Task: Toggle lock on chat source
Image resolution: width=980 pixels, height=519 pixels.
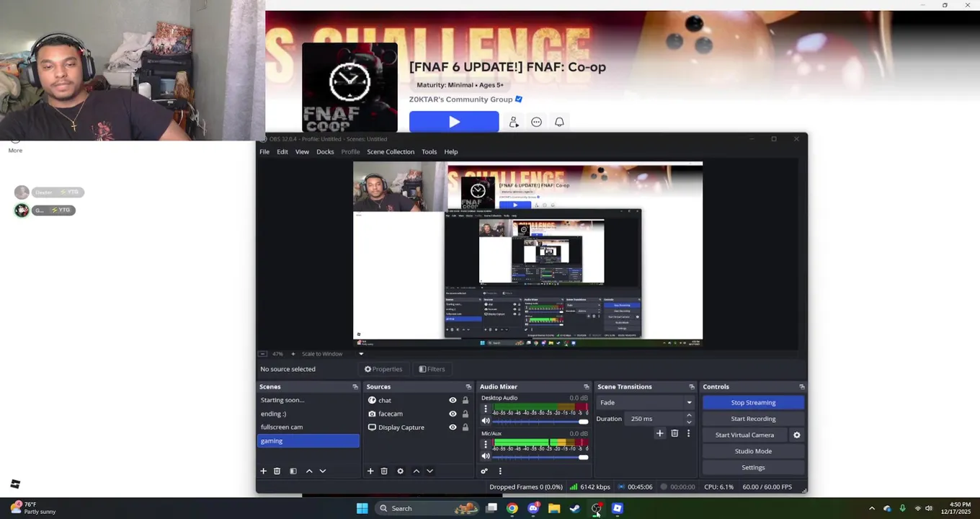Action: [465, 400]
